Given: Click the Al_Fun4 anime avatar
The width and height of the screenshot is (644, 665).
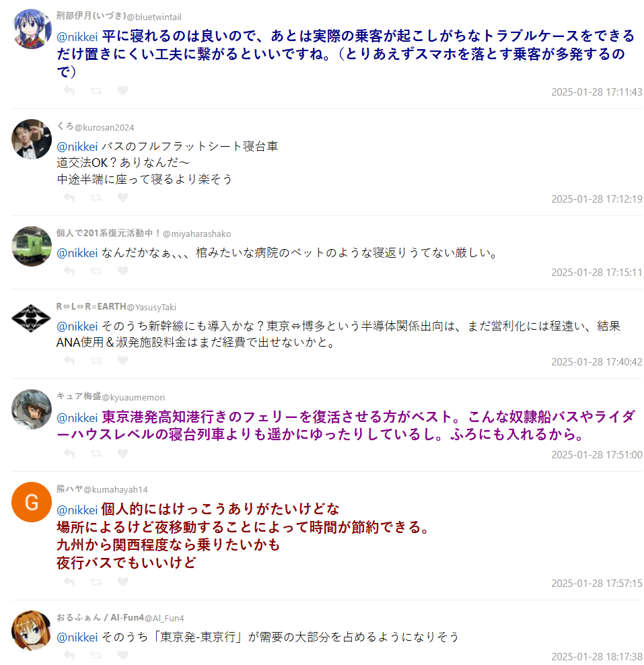Looking at the screenshot, I should (32, 631).
